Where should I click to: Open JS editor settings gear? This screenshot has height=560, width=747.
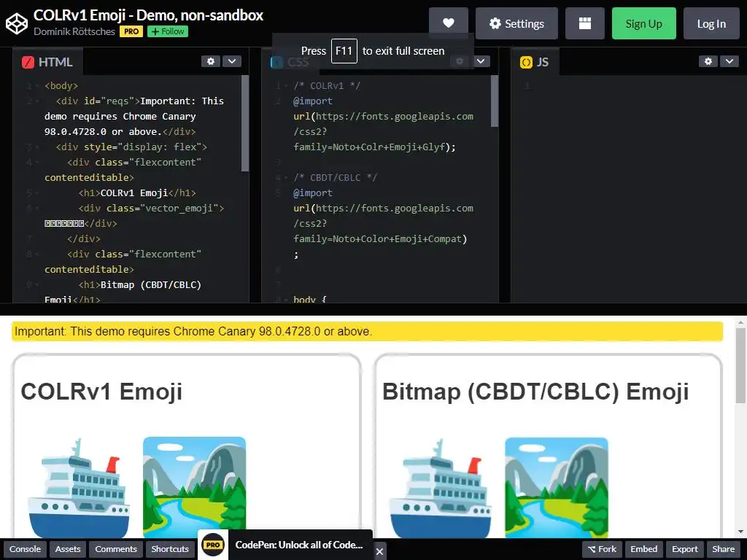coord(708,61)
